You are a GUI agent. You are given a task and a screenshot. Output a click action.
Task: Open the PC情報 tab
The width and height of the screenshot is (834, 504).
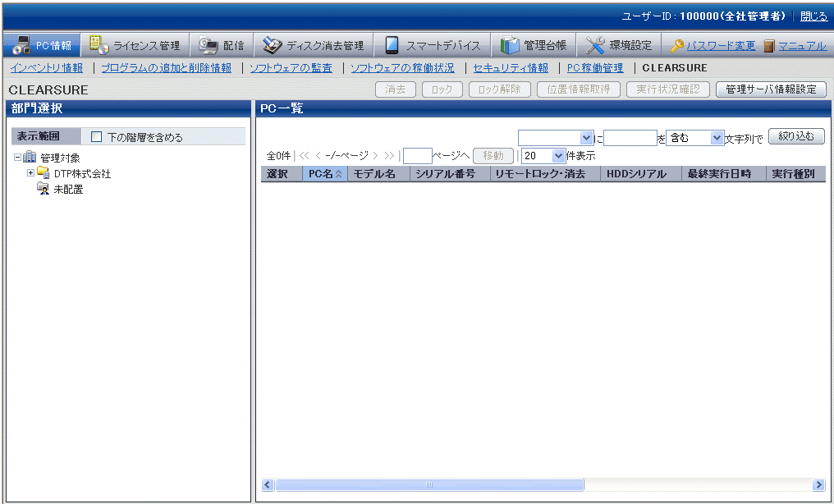point(42,45)
